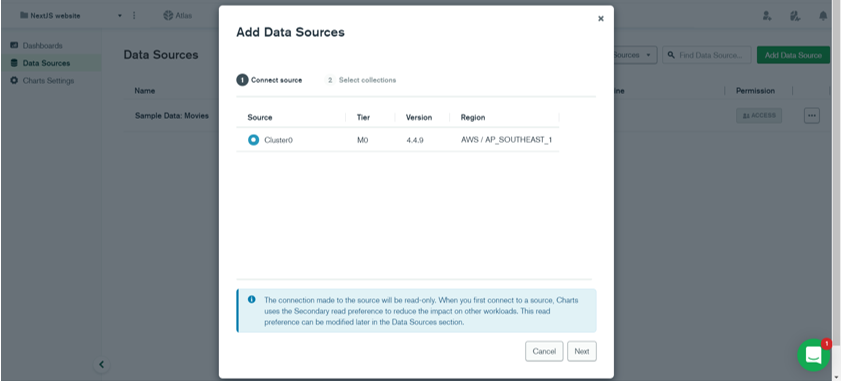
Task: Close the dialog with the X icon
Action: pyautogui.click(x=601, y=18)
